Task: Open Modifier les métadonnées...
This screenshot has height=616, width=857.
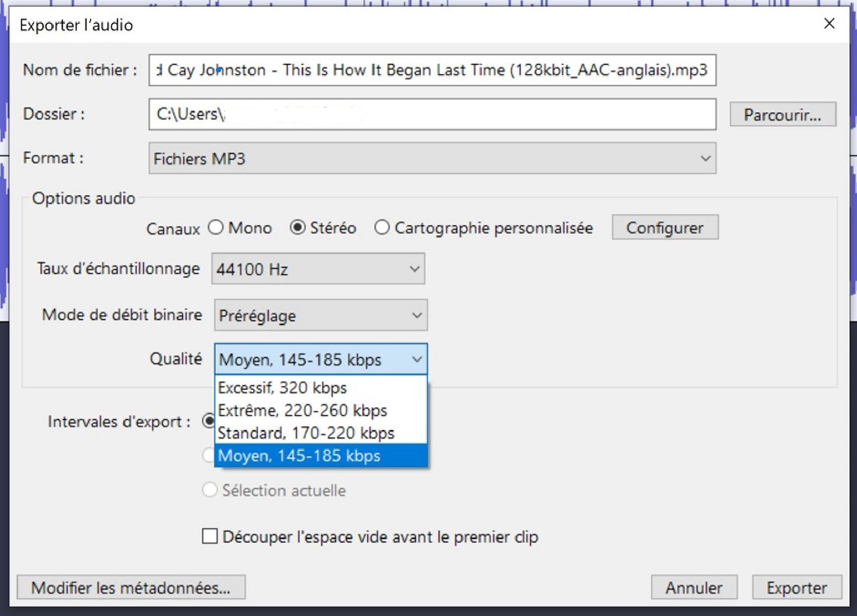Action: pos(131,588)
